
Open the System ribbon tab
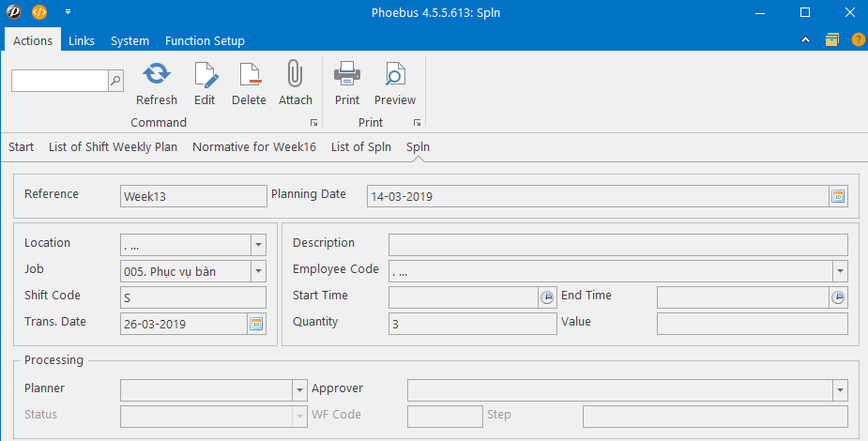129,40
